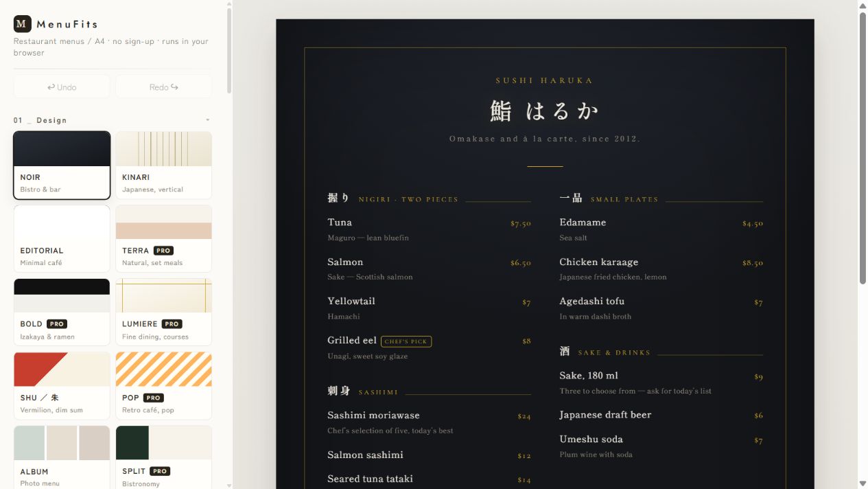
Task: Click the Yellowtail menu item
Action: (x=351, y=301)
